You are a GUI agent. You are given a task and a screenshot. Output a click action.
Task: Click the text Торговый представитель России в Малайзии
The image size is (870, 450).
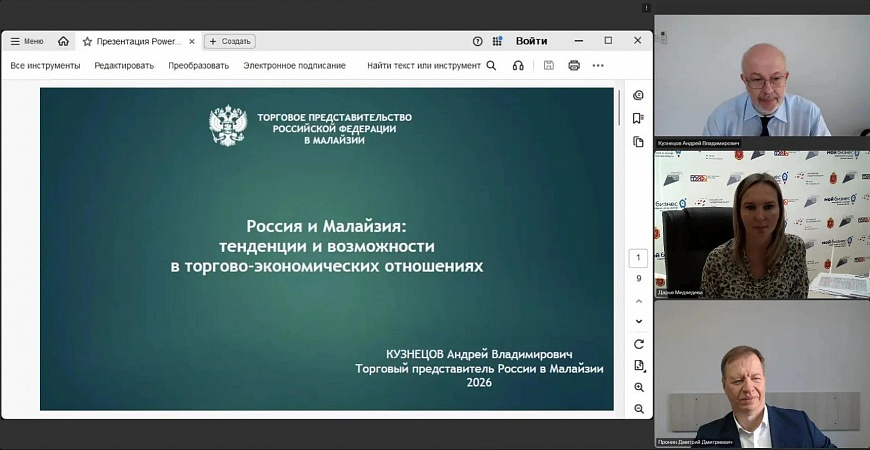pyautogui.click(x=479, y=368)
